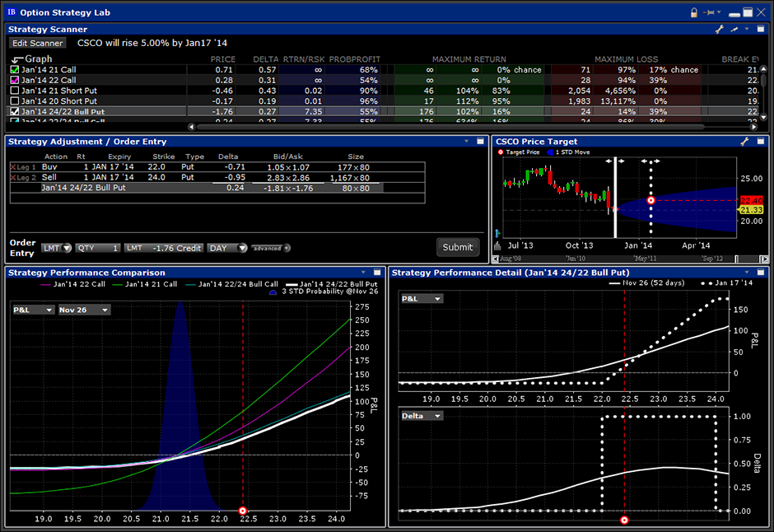This screenshot has height=532, width=774.
Task: Click the MAXIMUM RETURN column header
Action: (x=469, y=59)
